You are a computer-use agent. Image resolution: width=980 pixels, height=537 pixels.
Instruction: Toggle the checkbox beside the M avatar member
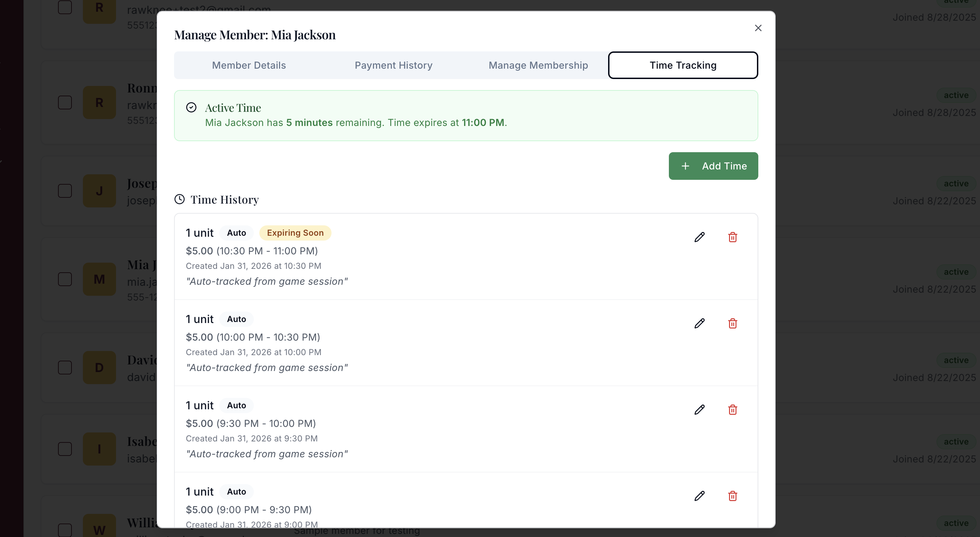point(65,279)
